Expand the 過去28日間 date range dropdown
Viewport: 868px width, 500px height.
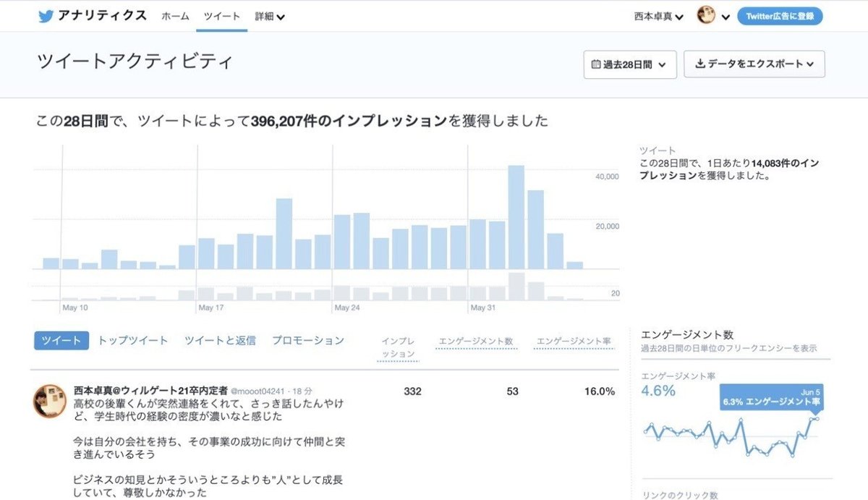tap(629, 64)
